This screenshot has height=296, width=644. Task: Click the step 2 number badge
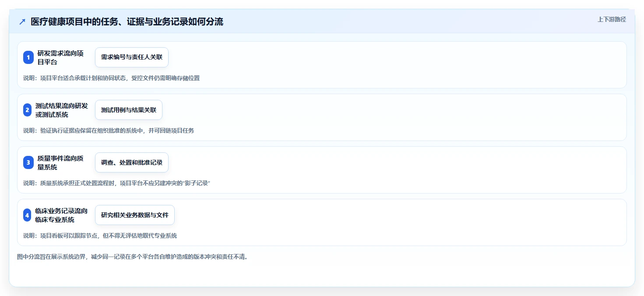pos(28,110)
